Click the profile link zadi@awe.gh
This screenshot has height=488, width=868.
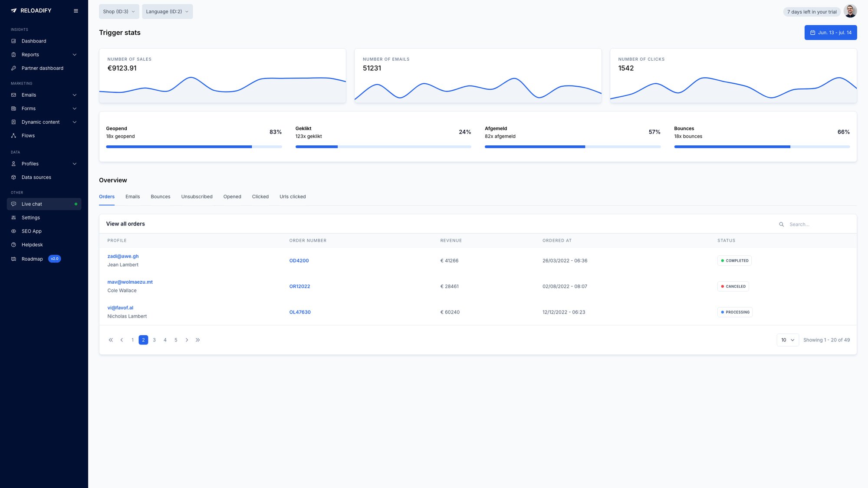click(x=123, y=256)
